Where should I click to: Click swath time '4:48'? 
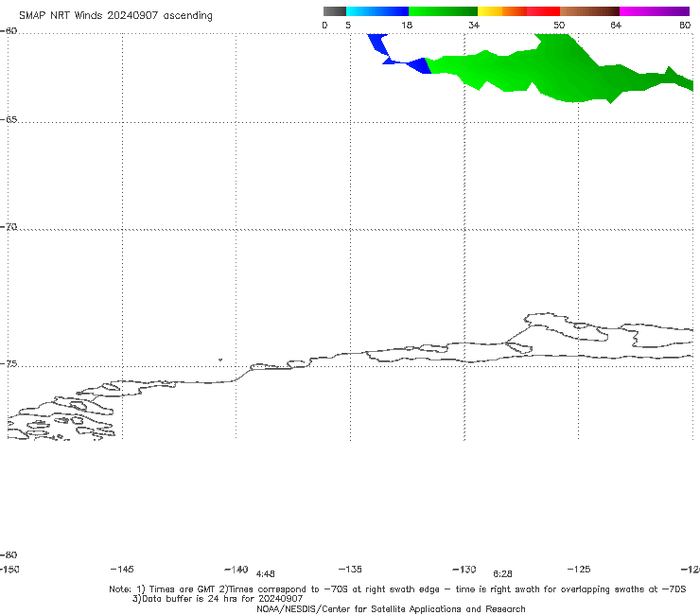pyautogui.click(x=265, y=574)
